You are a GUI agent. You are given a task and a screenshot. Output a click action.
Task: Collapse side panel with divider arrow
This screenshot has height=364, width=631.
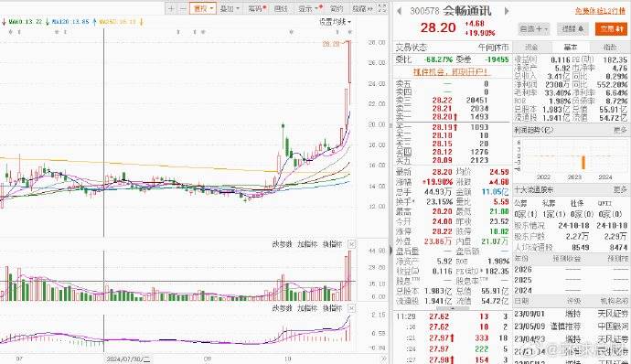[x=390, y=250]
